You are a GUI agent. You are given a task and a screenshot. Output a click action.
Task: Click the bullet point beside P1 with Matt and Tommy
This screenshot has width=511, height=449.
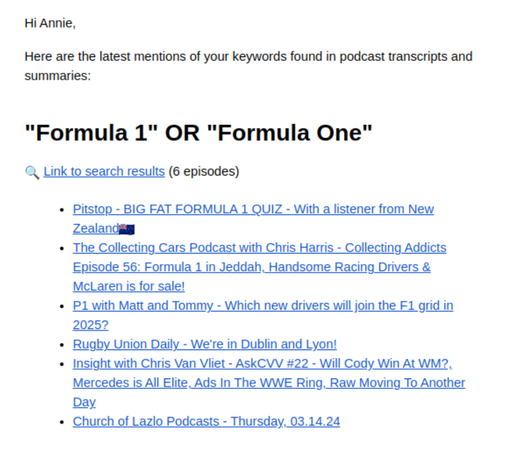tap(62, 306)
